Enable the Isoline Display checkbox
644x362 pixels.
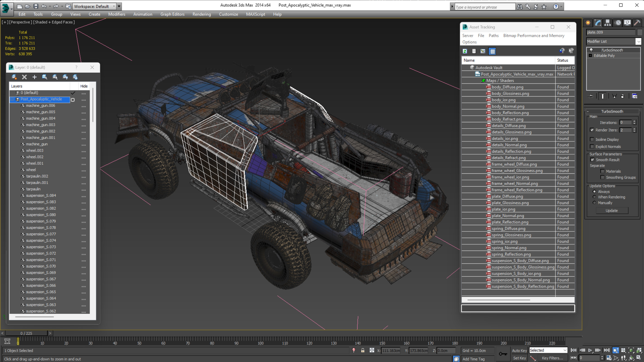[x=592, y=139]
